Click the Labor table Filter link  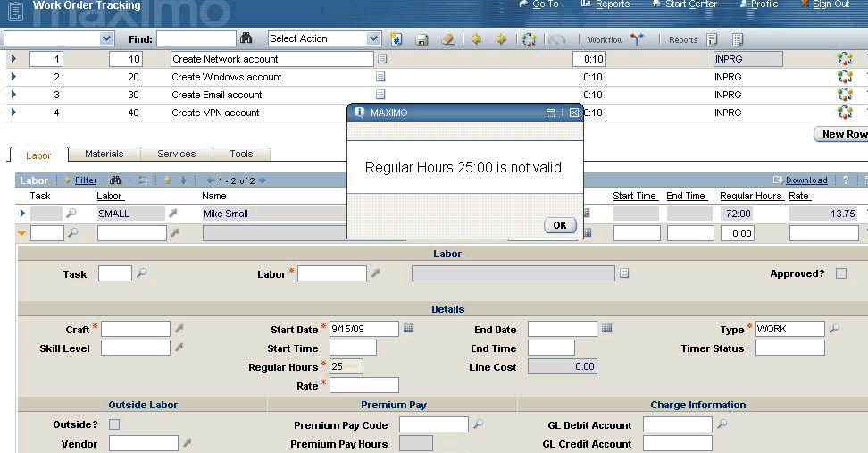[85, 180]
